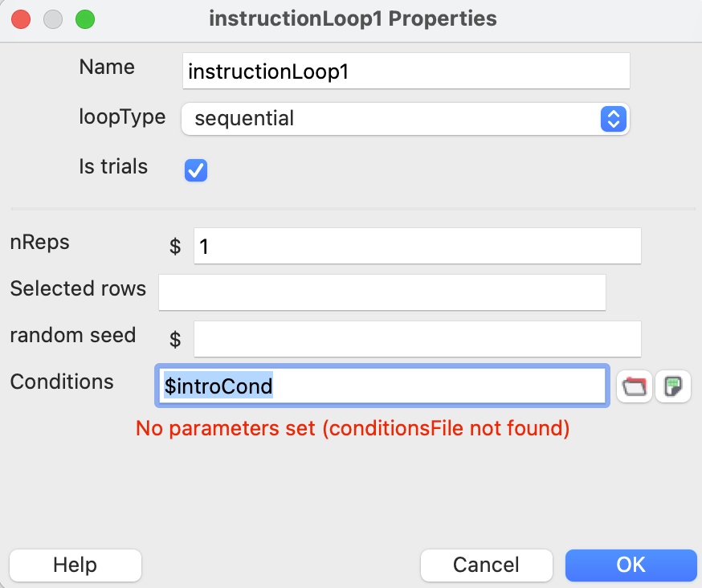Viewport: 702px width, 588px height.
Task: Click the Conditions field containing $introCond
Action: click(382, 386)
